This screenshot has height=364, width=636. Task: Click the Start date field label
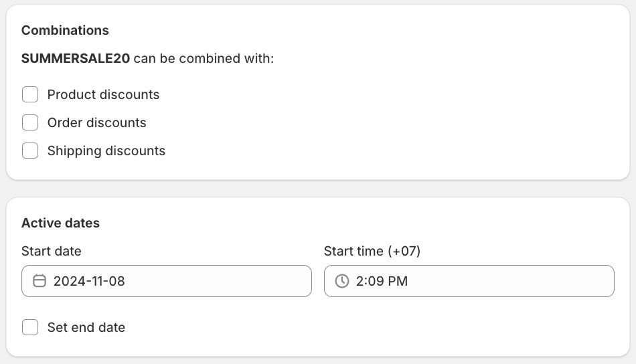click(51, 251)
